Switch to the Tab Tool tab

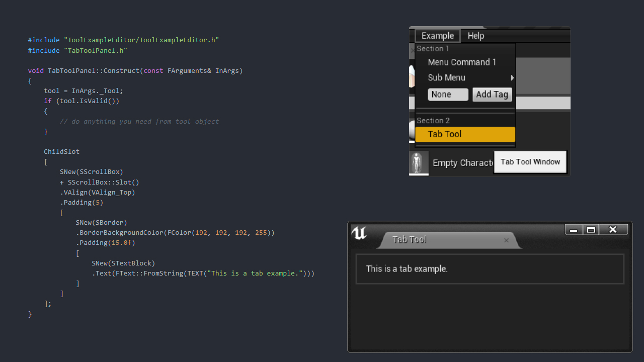(410, 240)
